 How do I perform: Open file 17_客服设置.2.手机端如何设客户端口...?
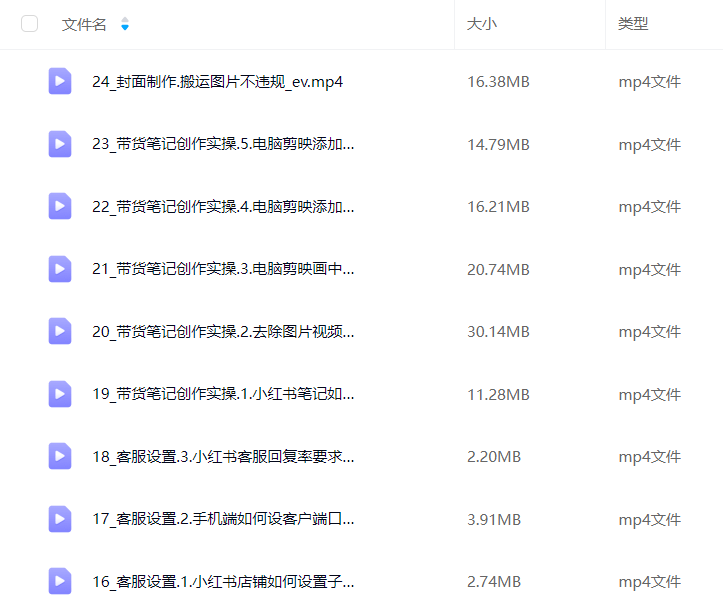point(223,519)
